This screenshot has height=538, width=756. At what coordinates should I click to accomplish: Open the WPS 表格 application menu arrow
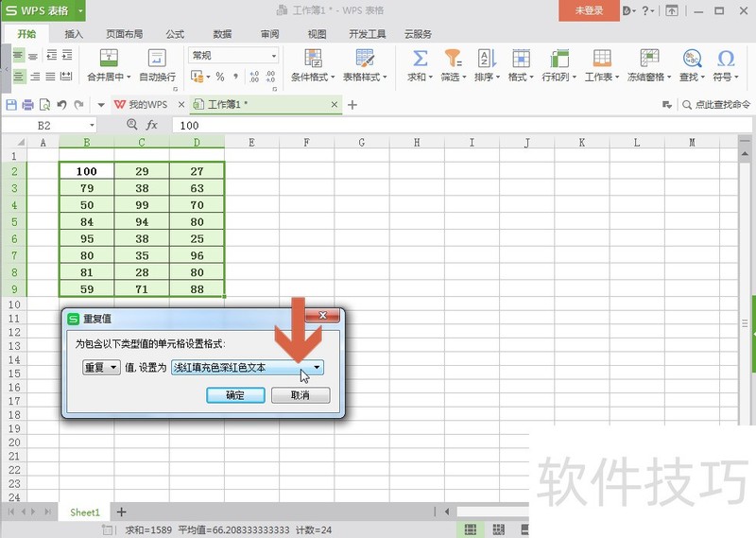pyautogui.click(x=80, y=10)
